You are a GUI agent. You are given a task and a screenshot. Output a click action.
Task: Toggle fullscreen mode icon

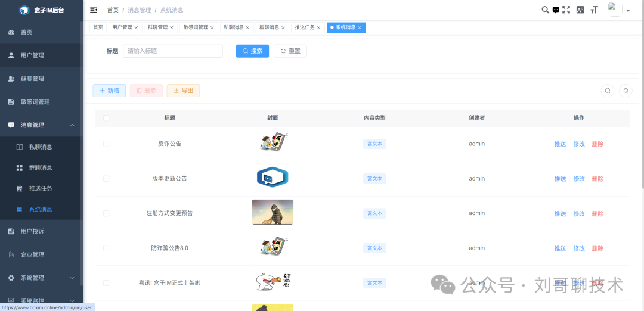[x=566, y=10]
